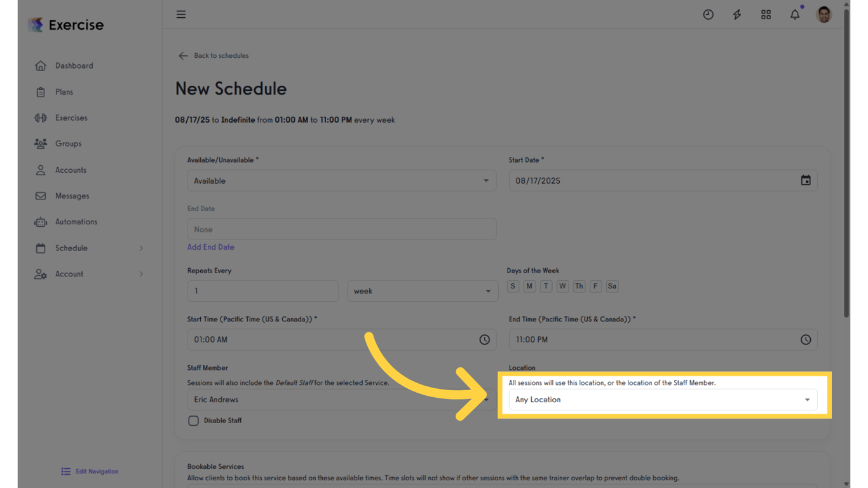Open the clock history icon in header
Screen dimensions: 868x488
708,15
